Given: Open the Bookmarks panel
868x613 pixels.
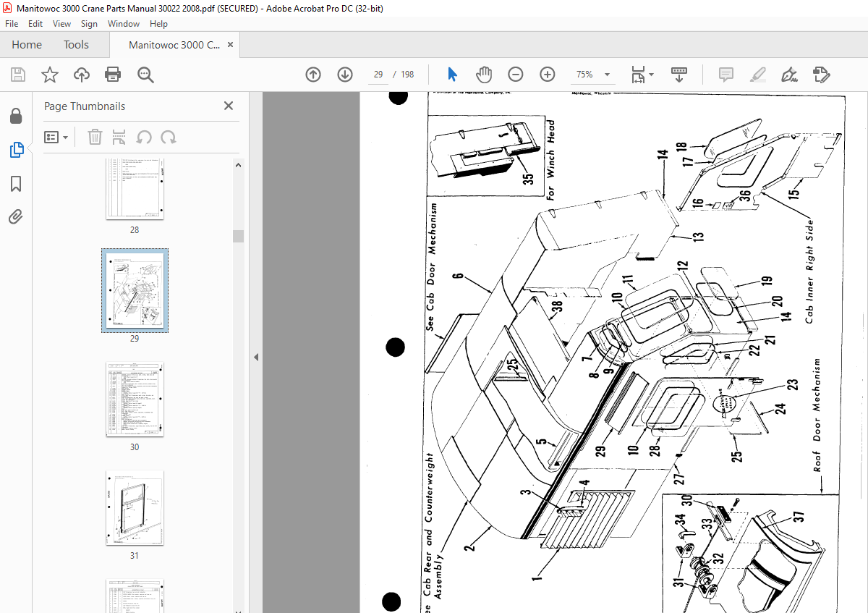Looking at the screenshot, I should click(x=16, y=184).
